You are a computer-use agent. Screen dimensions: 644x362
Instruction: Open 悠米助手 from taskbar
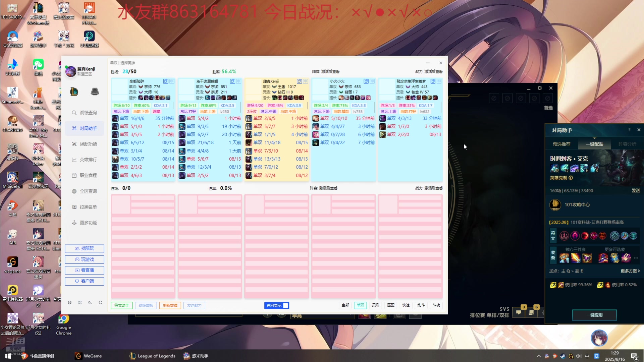pos(196,356)
